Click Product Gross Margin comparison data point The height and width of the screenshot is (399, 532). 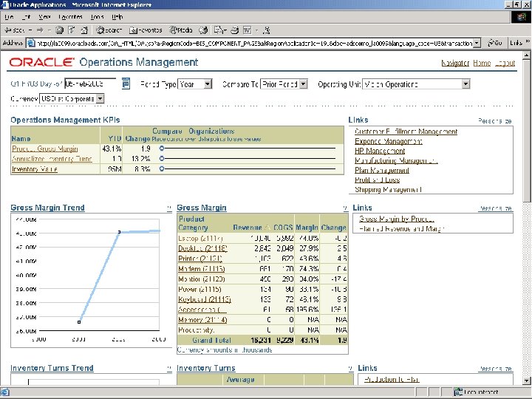tap(162, 149)
